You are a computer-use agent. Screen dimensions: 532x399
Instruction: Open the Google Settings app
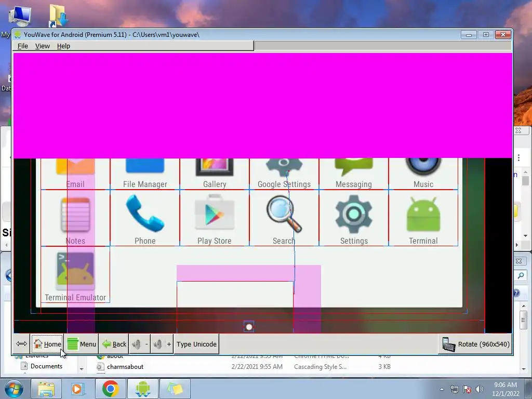(x=284, y=168)
